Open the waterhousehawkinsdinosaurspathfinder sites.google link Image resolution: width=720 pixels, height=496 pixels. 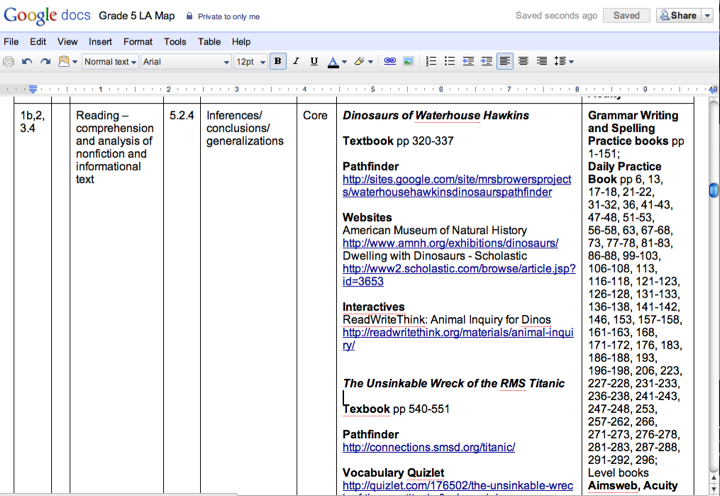click(x=457, y=186)
